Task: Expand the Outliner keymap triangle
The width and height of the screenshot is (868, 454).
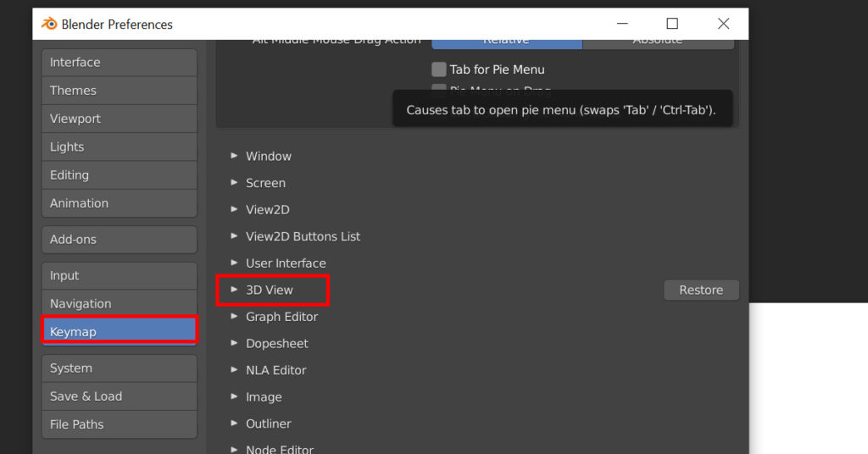Action: 234,424
